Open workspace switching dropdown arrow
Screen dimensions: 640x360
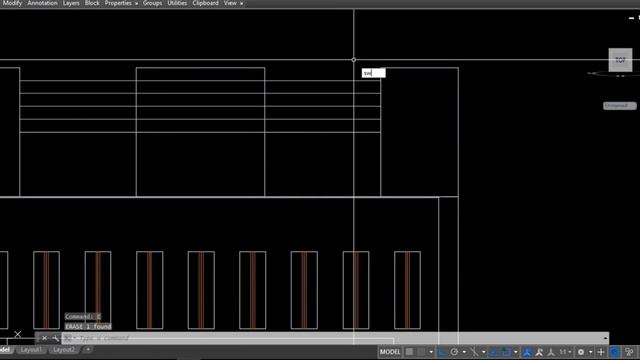tap(591, 352)
